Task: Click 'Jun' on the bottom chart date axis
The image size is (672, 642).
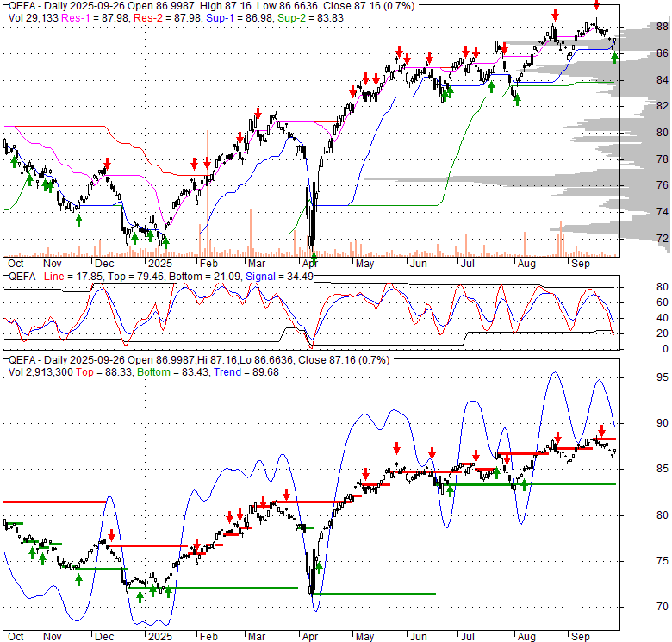Action: tap(419, 637)
